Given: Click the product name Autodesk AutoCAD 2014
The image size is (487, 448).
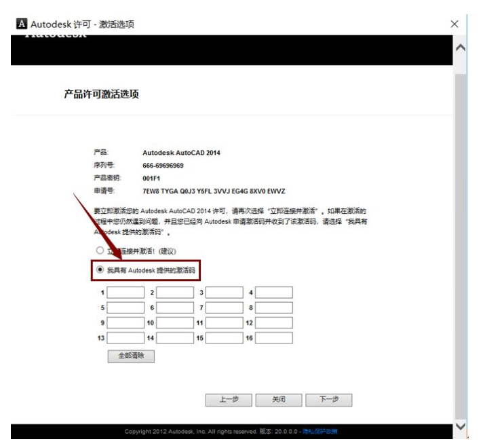Looking at the screenshot, I should coord(181,153).
